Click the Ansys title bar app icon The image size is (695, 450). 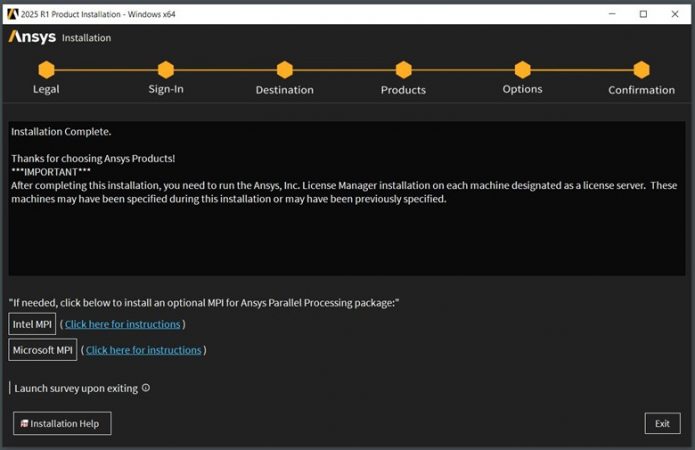pyautogui.click(x=12, y=14)
